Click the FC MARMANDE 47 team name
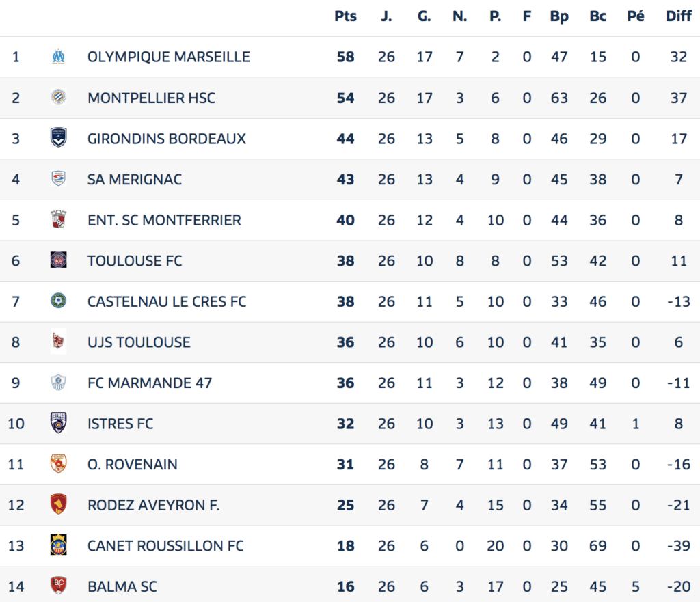The width and height of the screenshot is (700, 602). [150, 383]
